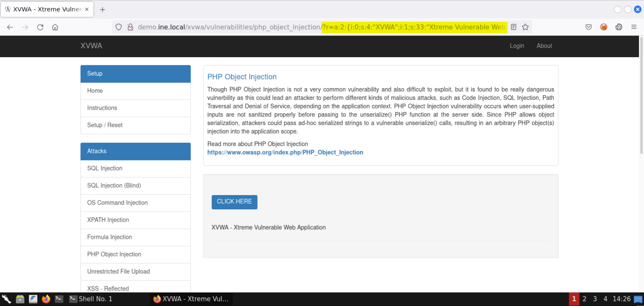
Task: Select SQL Injection from Attacks list
Action: 105,168
